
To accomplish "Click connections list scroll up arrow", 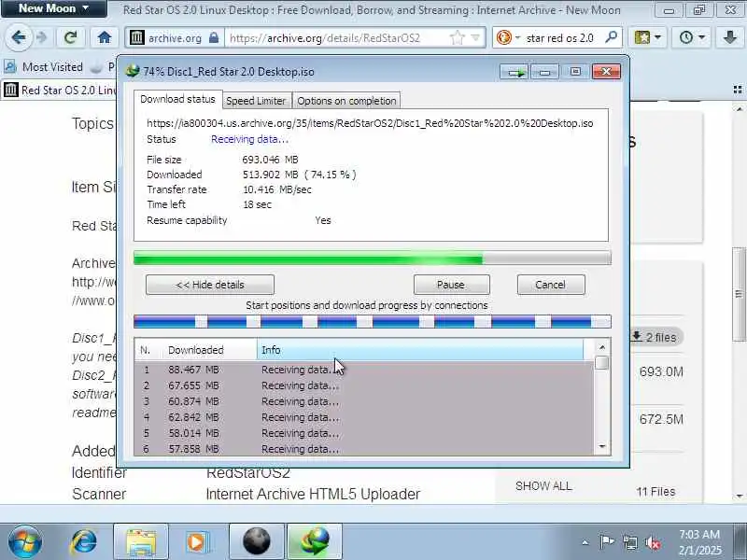I will pyautogui.click(x=602, y=347).
